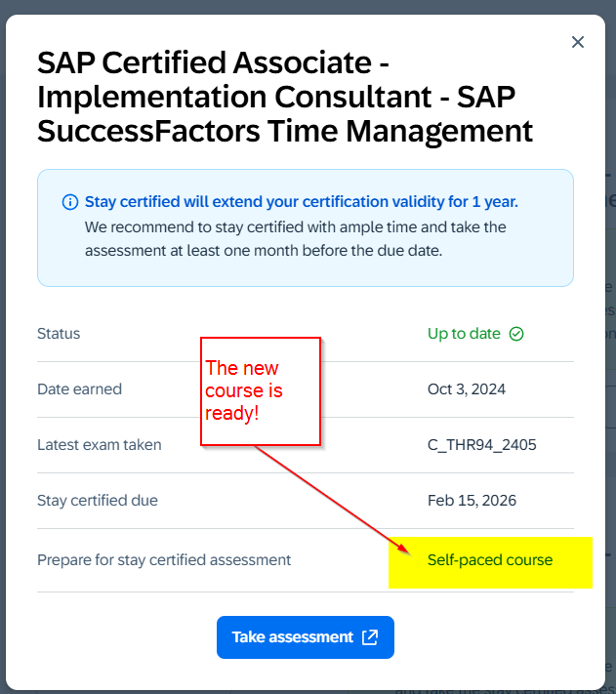Start the Take assessment button

click(x=306, y=637)
